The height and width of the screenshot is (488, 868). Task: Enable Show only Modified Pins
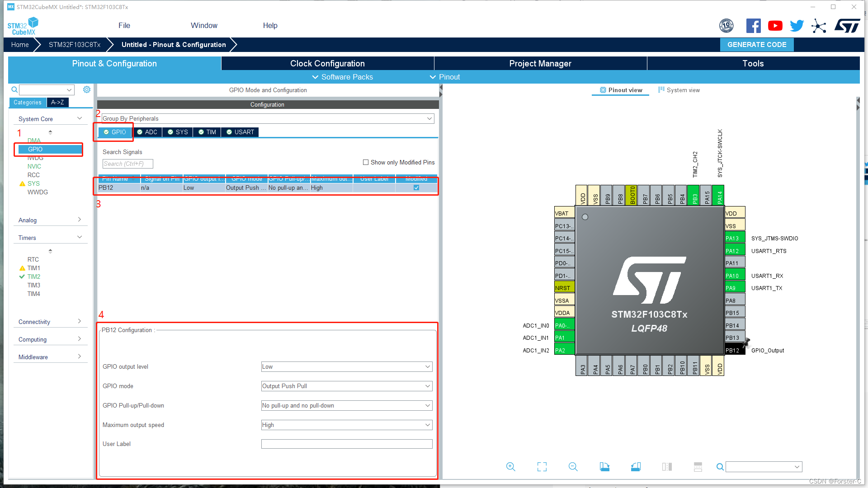click(x=365, y=162)
